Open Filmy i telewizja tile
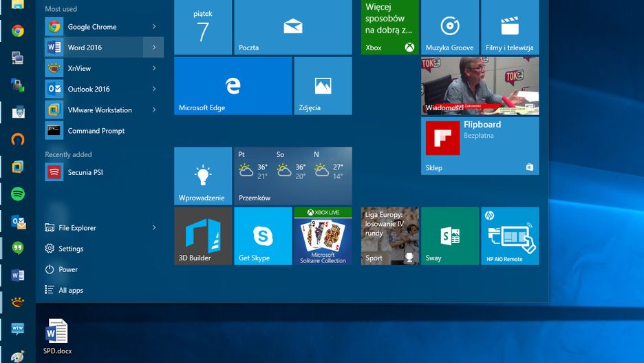The width and height of the screenshot is (644, 363). point(510,28)
